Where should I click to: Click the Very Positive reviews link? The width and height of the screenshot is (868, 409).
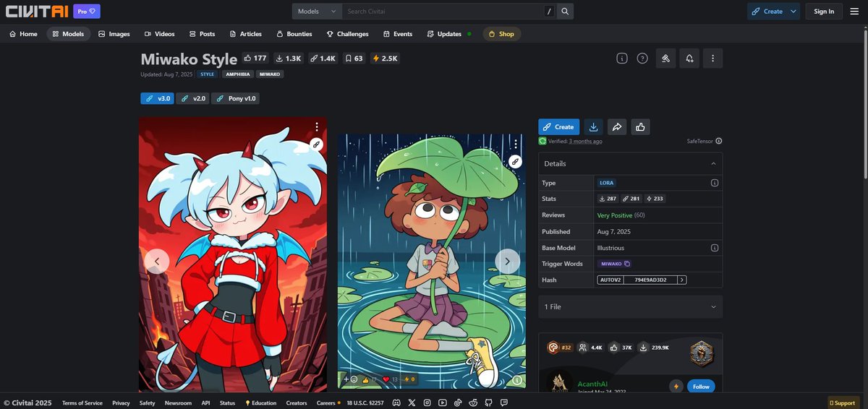(615, 215)
